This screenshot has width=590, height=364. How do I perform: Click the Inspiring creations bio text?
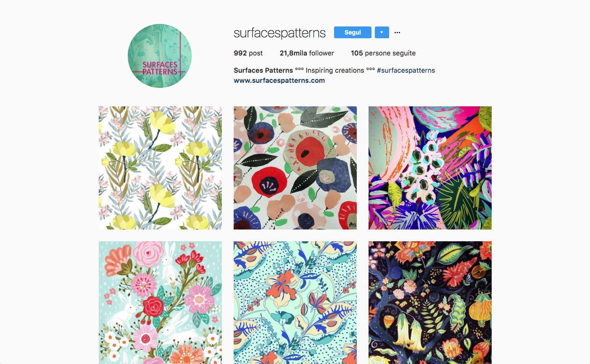(x=335, y=70)
